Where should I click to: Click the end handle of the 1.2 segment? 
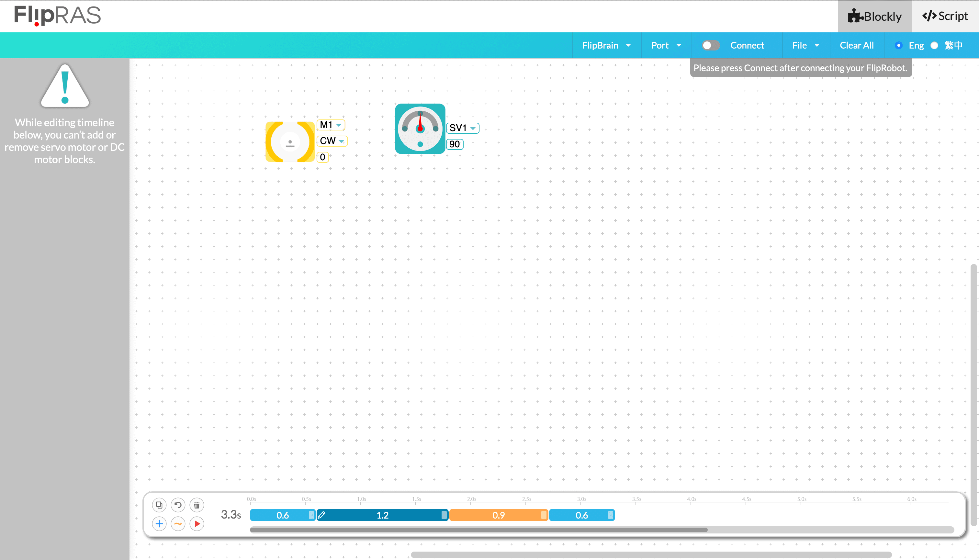point(444,515)
